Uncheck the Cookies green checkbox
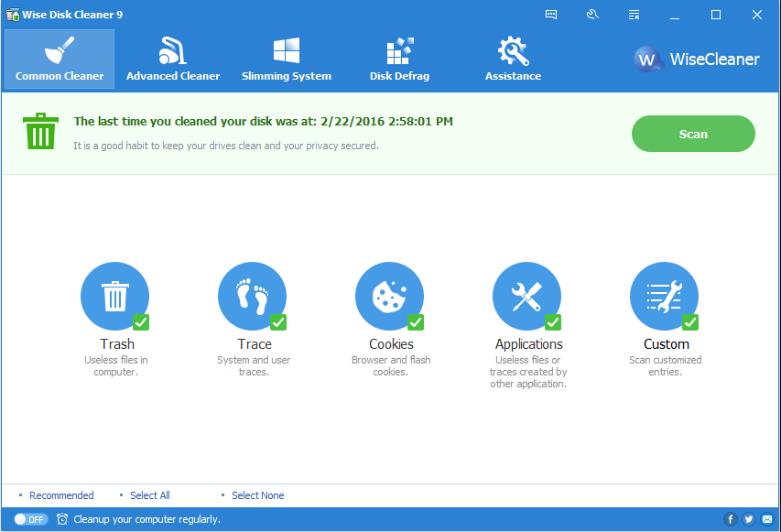781x532 pixels. coord(416,322)
